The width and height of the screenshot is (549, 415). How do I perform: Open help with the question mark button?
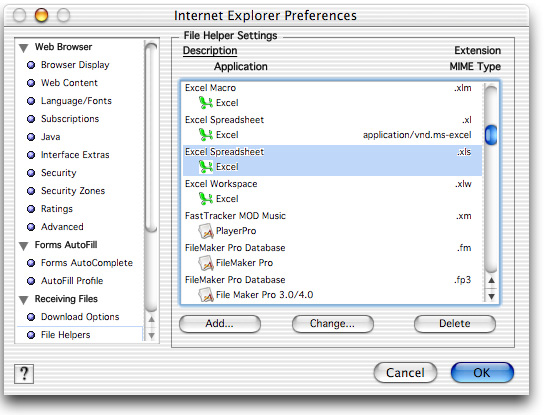point(24,374)
